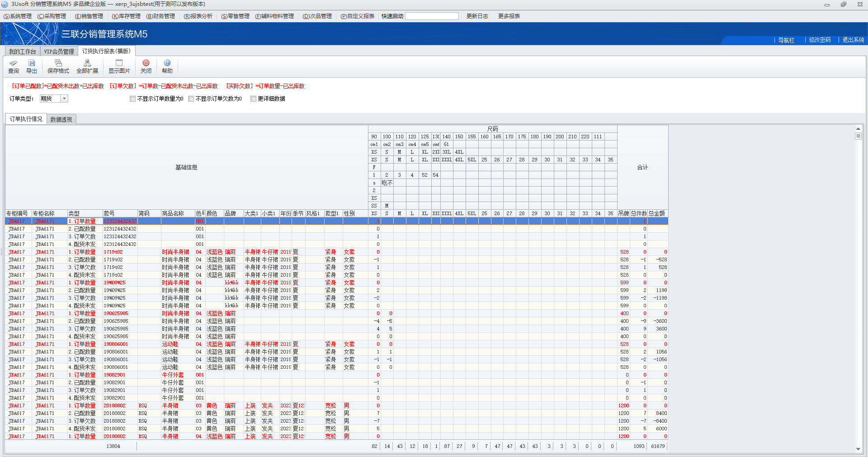
Task: Click the grid scroll-down arrow
Action: 858,449
